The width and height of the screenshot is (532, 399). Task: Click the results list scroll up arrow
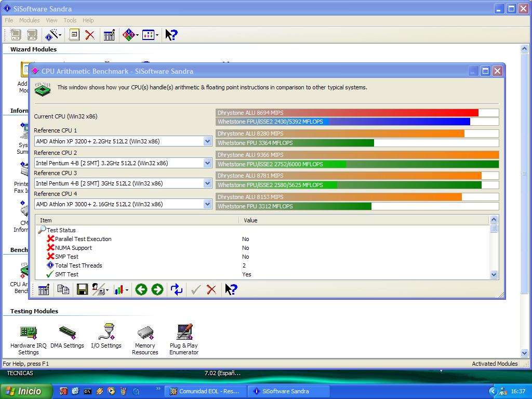(494, 220)
